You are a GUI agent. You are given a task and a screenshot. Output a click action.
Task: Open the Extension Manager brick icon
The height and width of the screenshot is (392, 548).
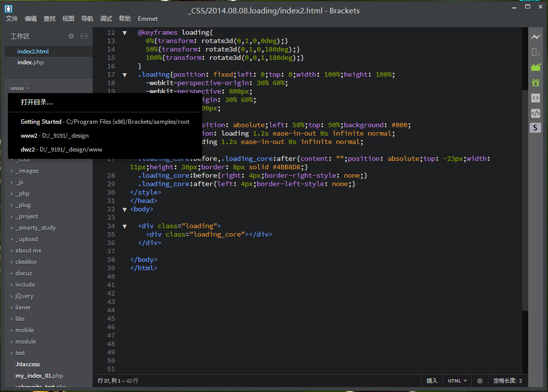coord(535,67)
